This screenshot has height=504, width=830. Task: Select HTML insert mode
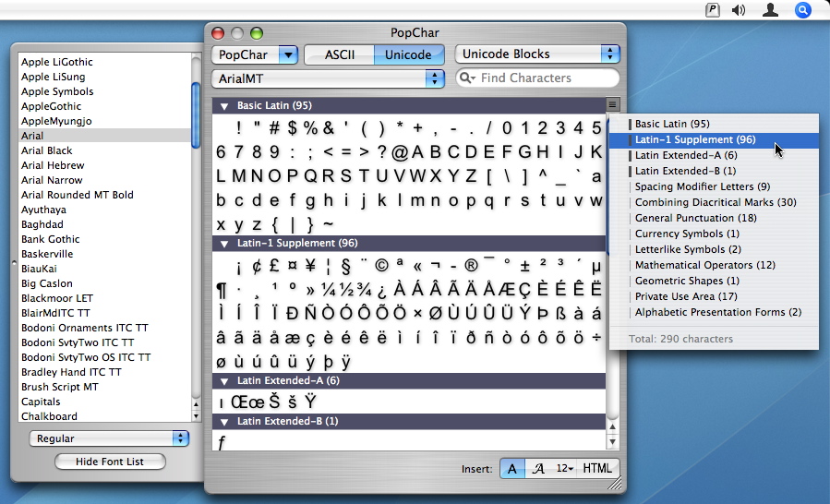click(x=597, y=469)
